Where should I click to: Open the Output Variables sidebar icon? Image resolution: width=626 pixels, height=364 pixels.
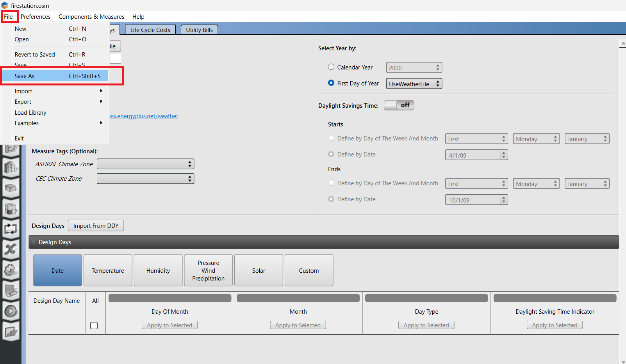pos(11,249)
